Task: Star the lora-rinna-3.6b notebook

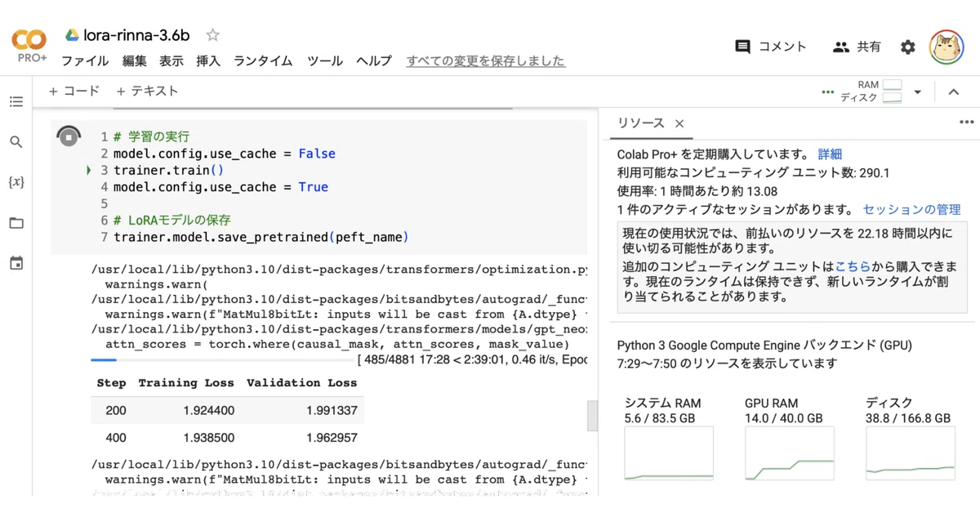Action: pos(213,35)
